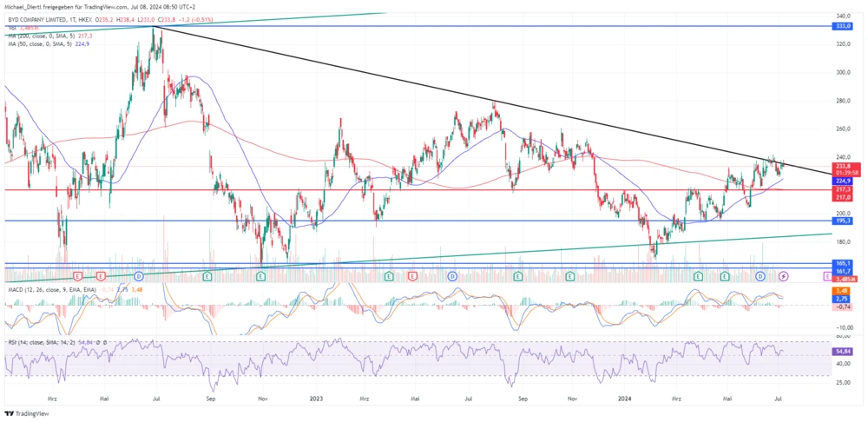Image resolution: width=868 pixels, height=422 pixels.
Task: Click the rightmost dividend D marker
Action: pos(760,275)
